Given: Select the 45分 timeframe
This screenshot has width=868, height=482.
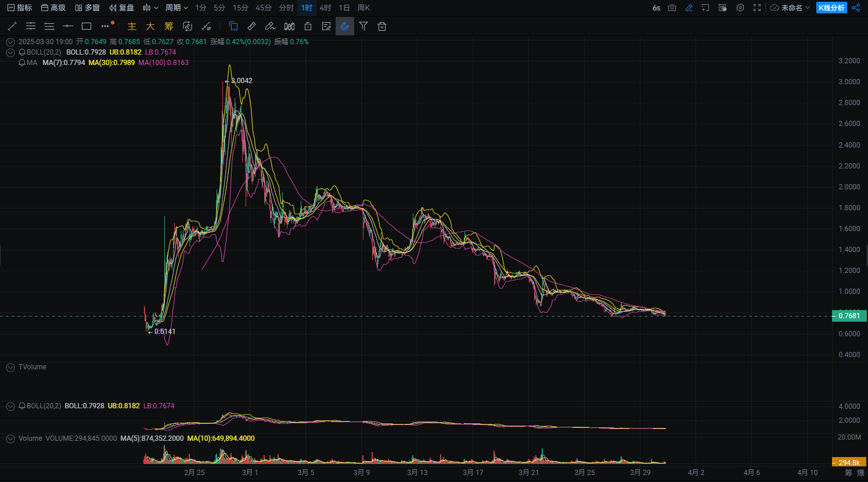Looking at the screenshot, I should coord(264,8).
